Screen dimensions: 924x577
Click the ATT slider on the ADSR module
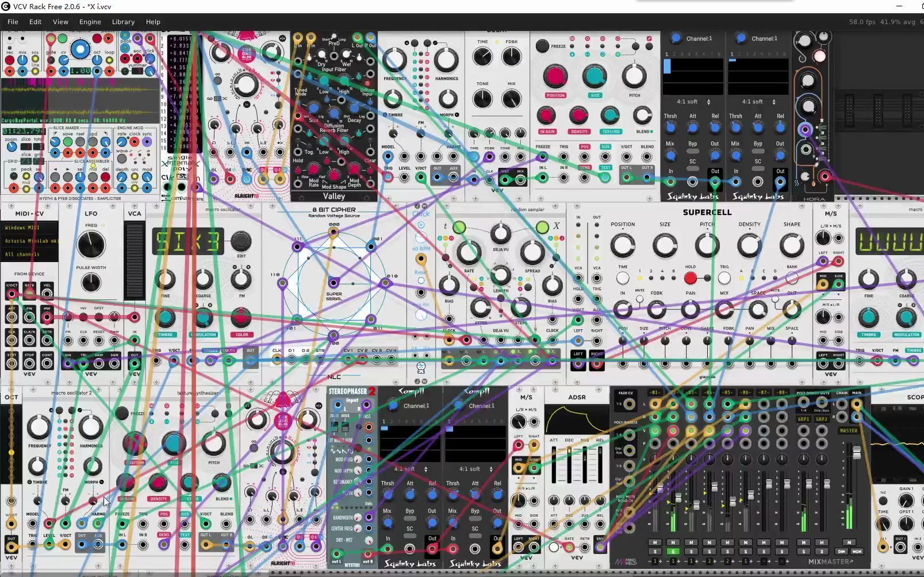pos(554,450)
